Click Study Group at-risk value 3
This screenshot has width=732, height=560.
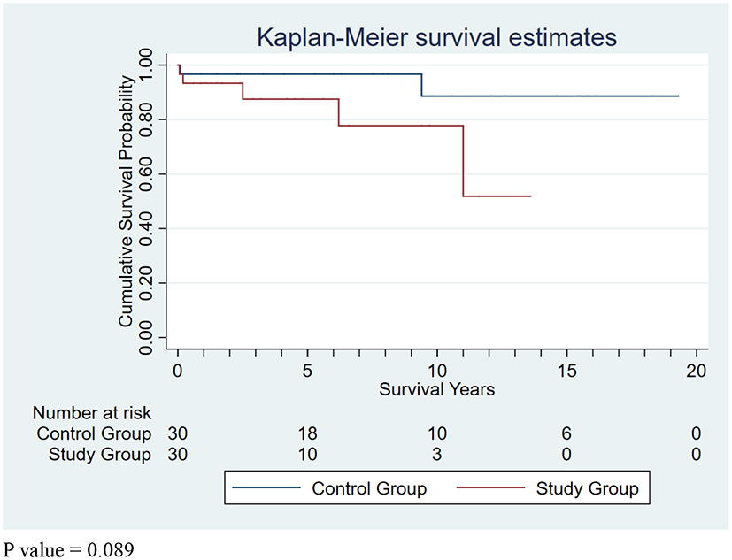[437, 455]
